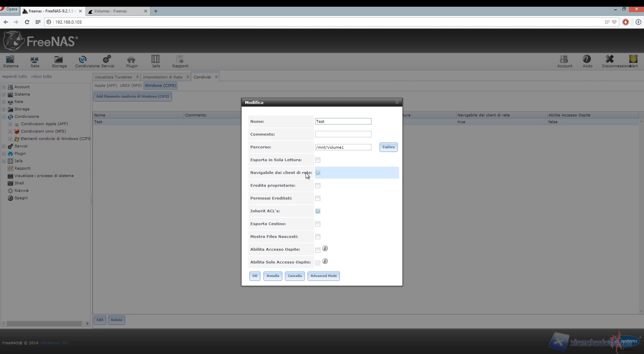This screenshot has width=644, height=354.
Task: Uncheck the Inherit ACL's checkbox
Action: coord(318,211)
